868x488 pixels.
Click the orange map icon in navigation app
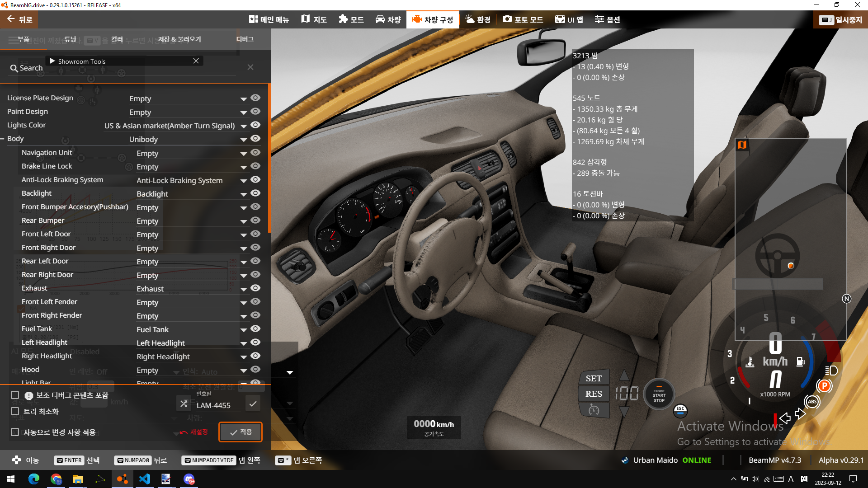(x=742, y=145)
